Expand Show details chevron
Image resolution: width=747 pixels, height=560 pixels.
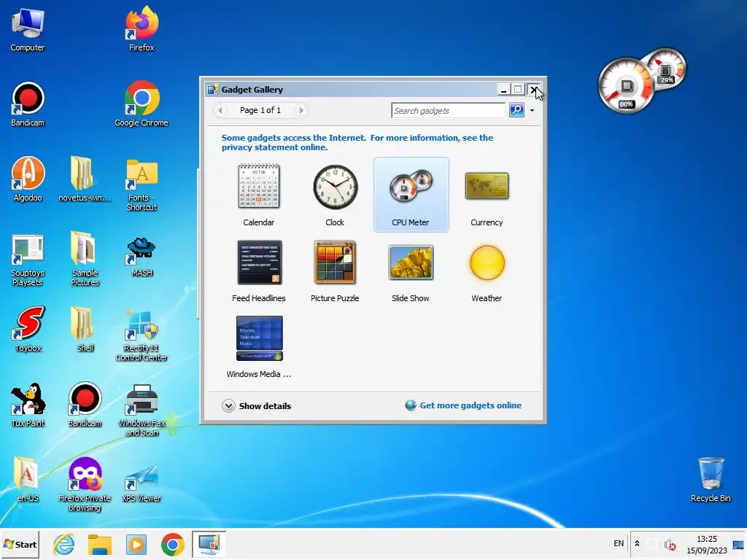click(228, 405)
